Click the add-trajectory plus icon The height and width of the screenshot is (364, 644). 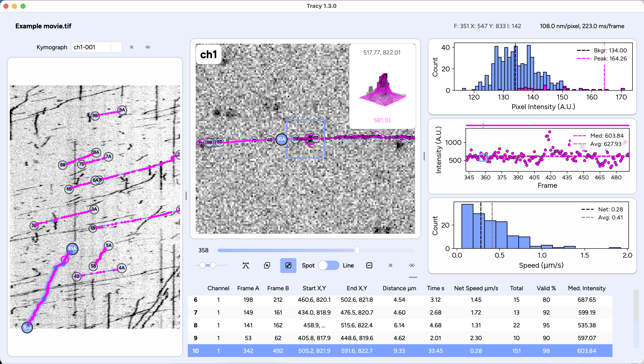[x=267, y=265]
